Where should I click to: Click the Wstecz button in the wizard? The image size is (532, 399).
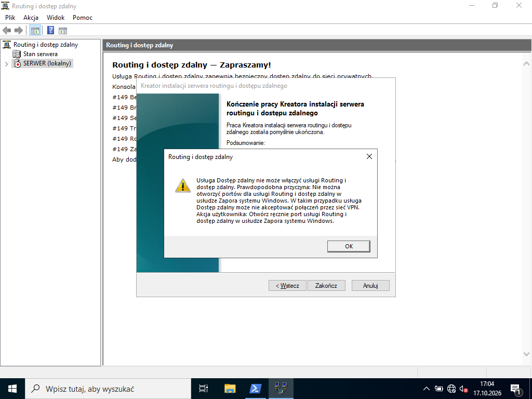[287, 286]
